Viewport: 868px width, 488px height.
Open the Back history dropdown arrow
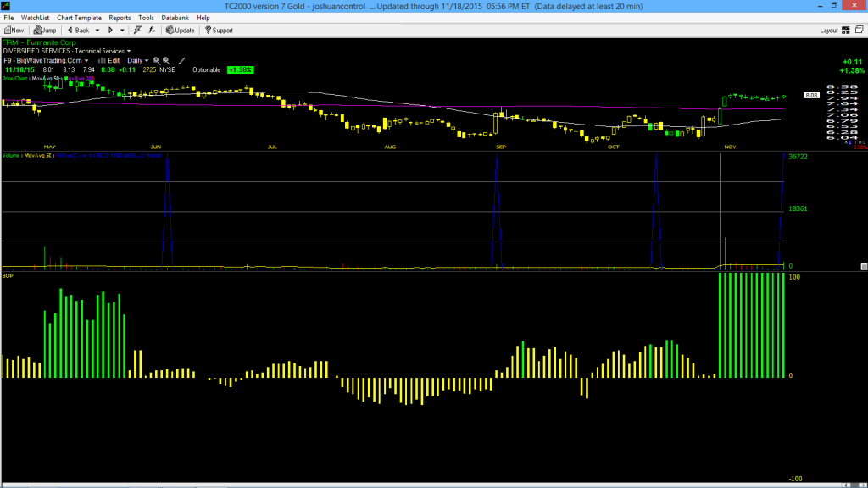[97, 30]
